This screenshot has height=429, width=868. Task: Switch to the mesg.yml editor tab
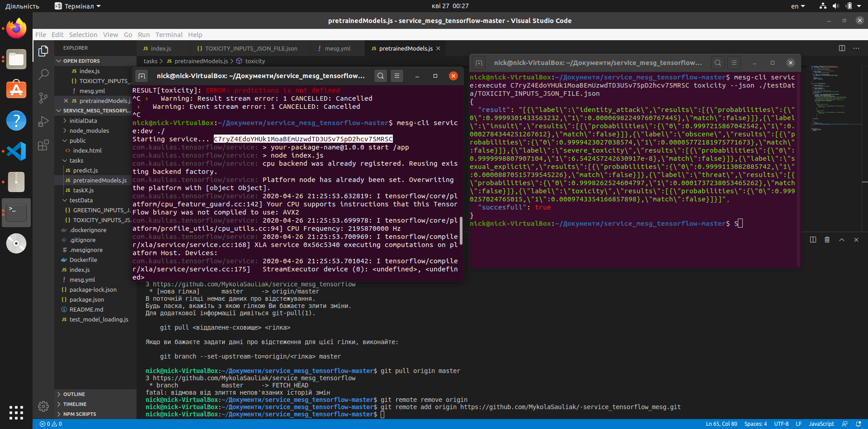tap(337, 48)
